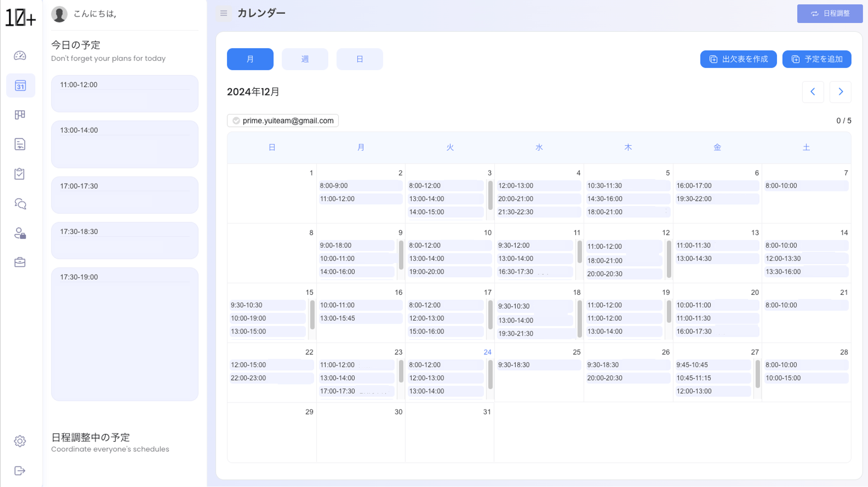Click the 出欠表を作成 button
The image size is (868, 487).
tap(738, 59)
